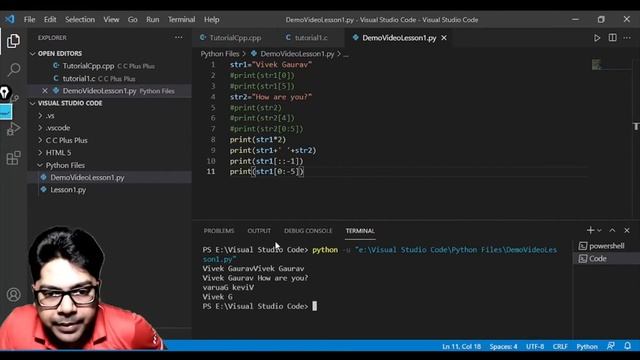The width and height of the screenshot is (640, 360).
Task: Close DemoVideoLesson1.py in Open Editors list
Action: tap(45, 91)
